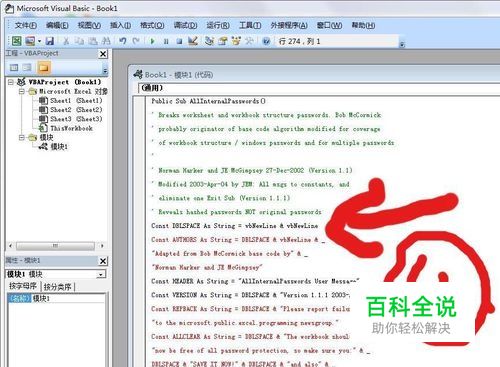Collapse the VBAProject (Book1) tree node

tap(11, 82)
